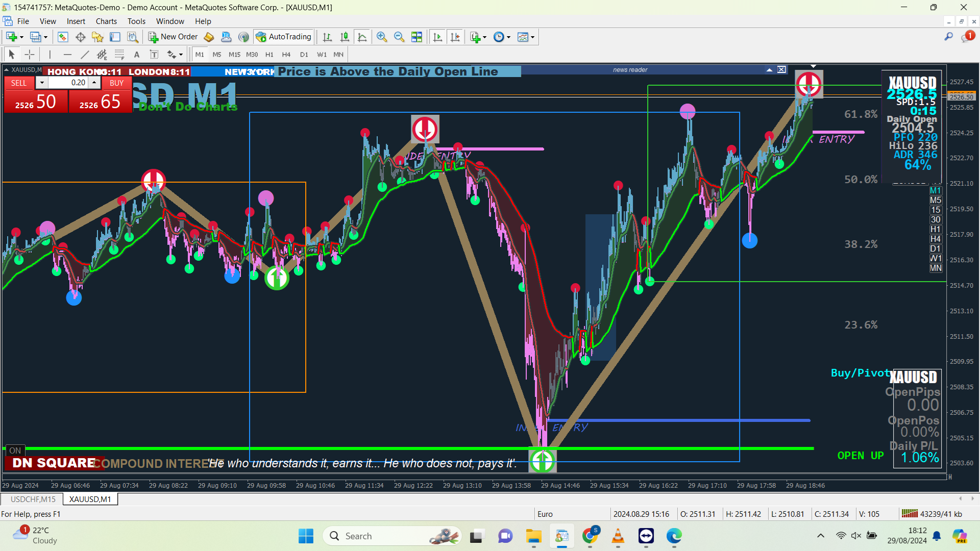Open a New Order
The width and height of the screenshot is (980, 551).
(x=173, y=37)
